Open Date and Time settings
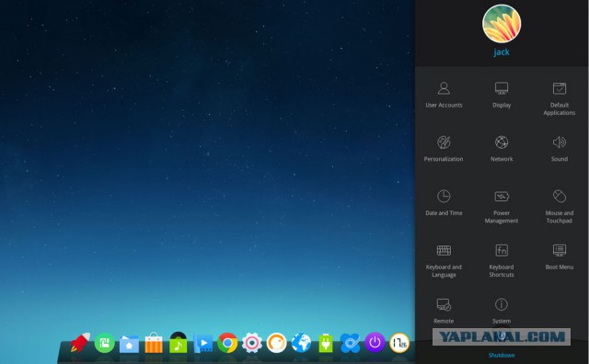This screenshot has height=364, width=589. pos(444,203)
